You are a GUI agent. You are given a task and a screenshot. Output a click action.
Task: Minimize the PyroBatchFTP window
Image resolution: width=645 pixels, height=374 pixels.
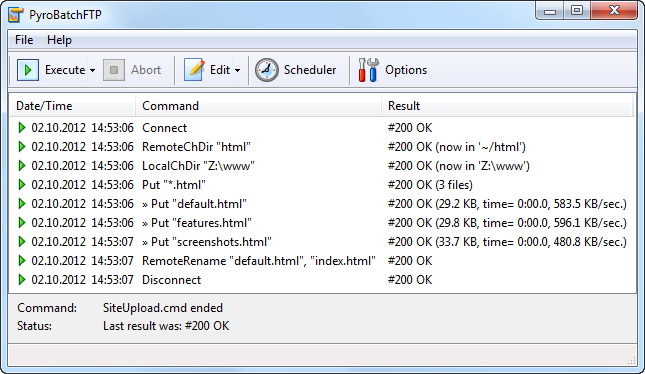550,11
